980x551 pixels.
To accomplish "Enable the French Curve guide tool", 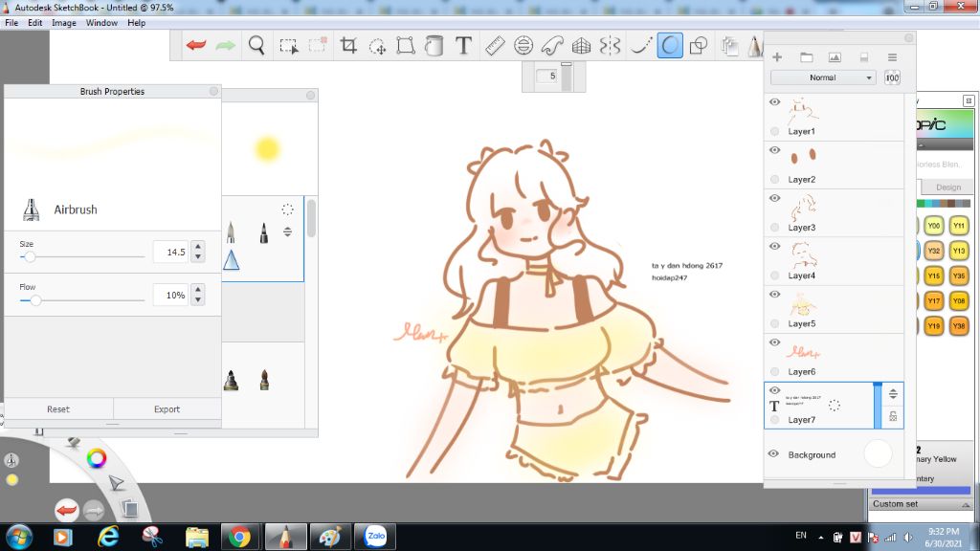I will coord(552,45).
